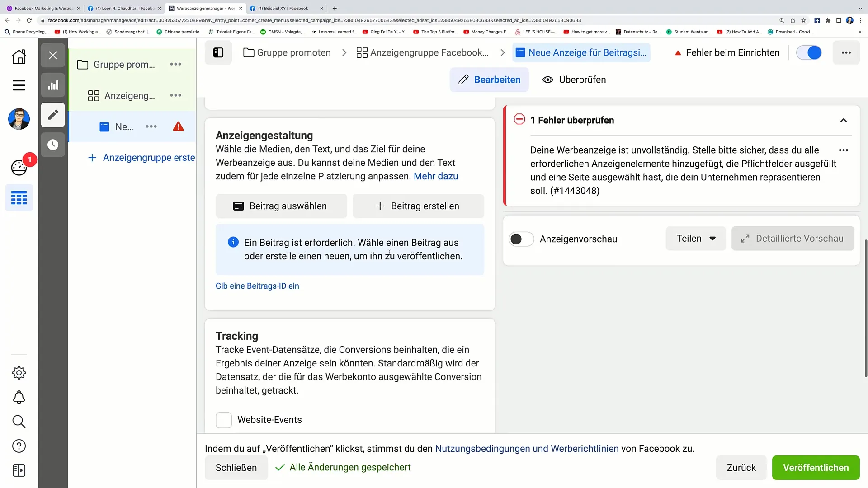Turn off the ad status toggle
Image resolution: width=868 pixels, height=488 pixels.
[x=809, y=52]
